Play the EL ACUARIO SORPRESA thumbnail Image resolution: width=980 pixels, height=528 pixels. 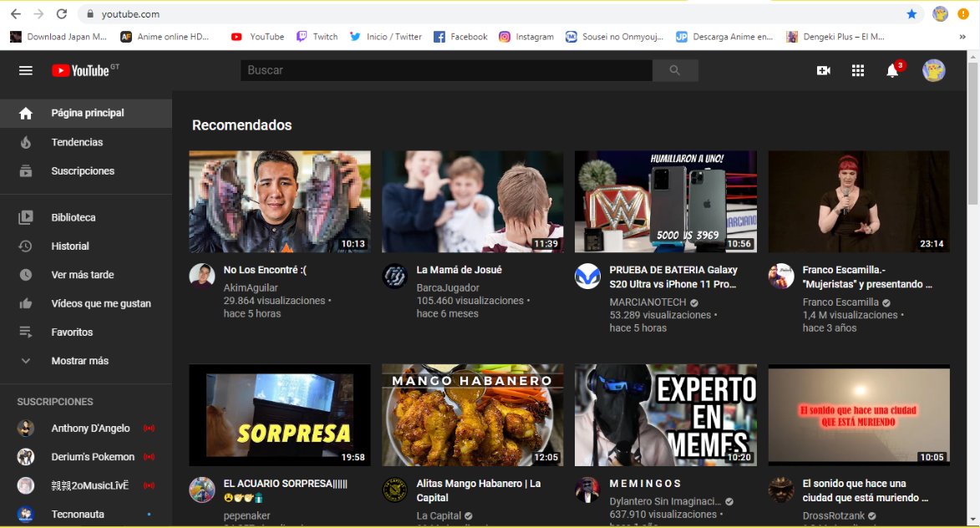279,415
